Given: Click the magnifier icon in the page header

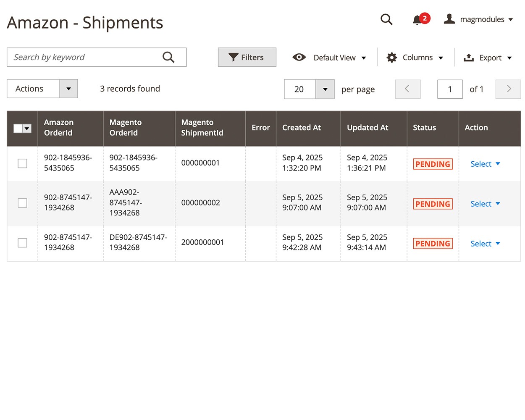Looking at the screenshot, I should [386, 19].
